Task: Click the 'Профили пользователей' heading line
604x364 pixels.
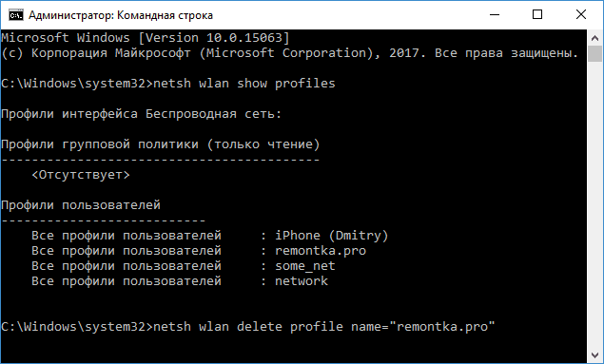Action: coord(81,205)
